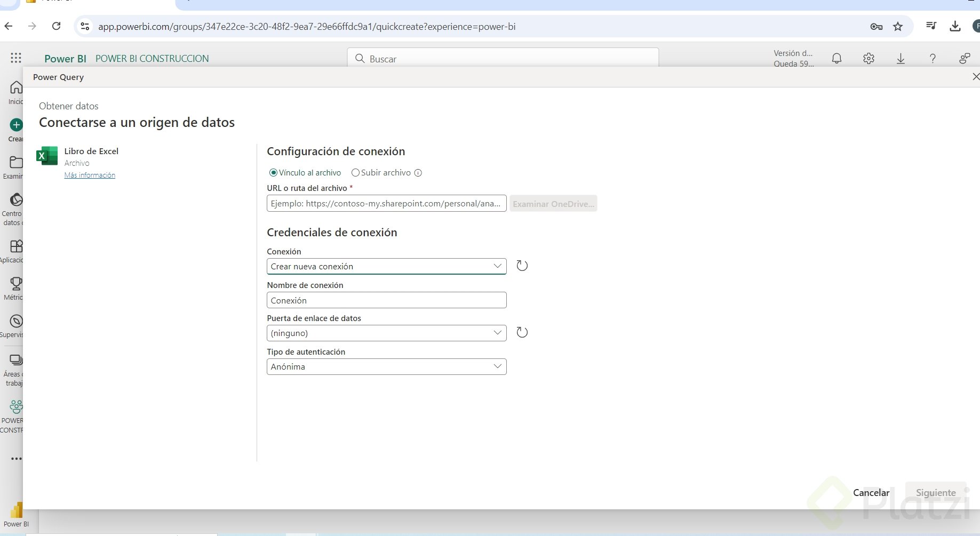Open the OneLake data hub sidebar icon
Viewport: 980px width, 536px height.
pyautogui.click(x=17, y=199)
